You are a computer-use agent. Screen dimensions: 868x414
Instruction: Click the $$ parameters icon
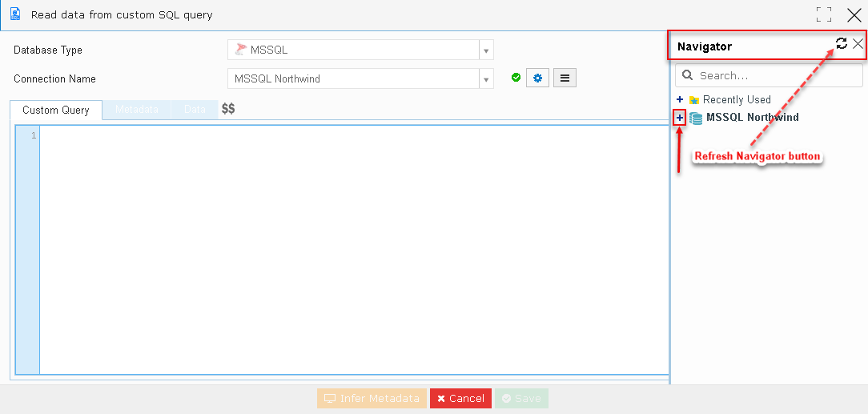click(228, 109)
